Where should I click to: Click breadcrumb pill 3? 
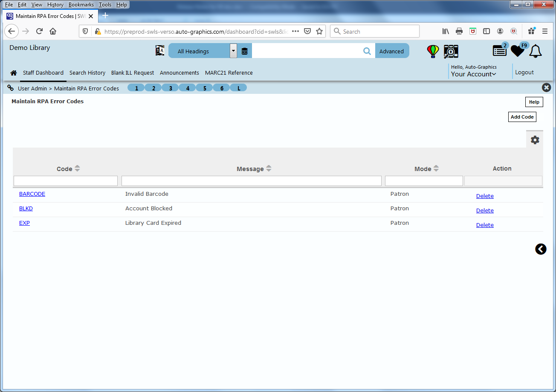[171, 88]
